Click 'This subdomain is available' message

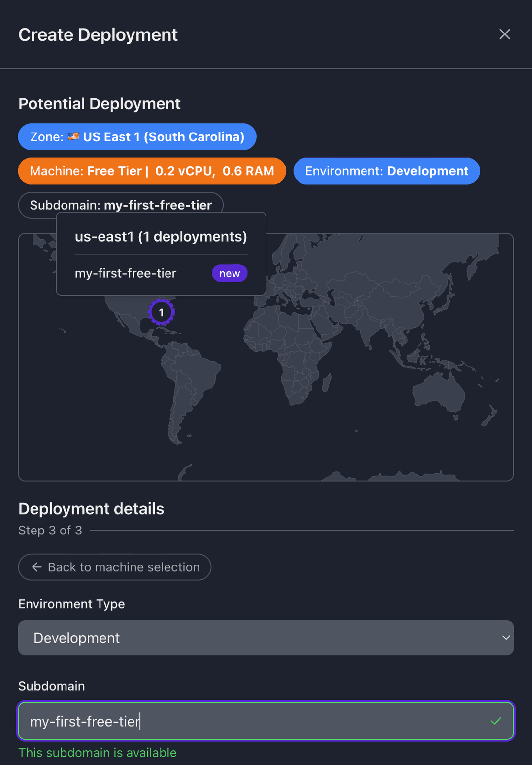(x=97, y=753)
